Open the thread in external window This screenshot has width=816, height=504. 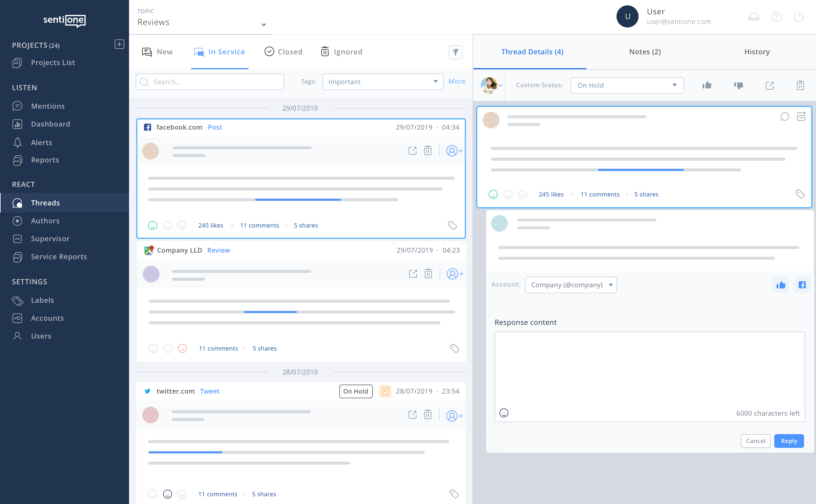point(769,85)
